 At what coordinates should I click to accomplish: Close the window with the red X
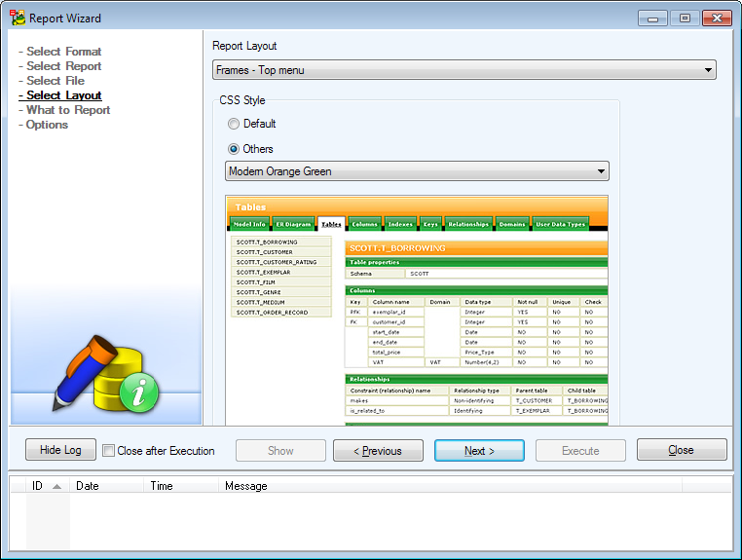(717, 19)
